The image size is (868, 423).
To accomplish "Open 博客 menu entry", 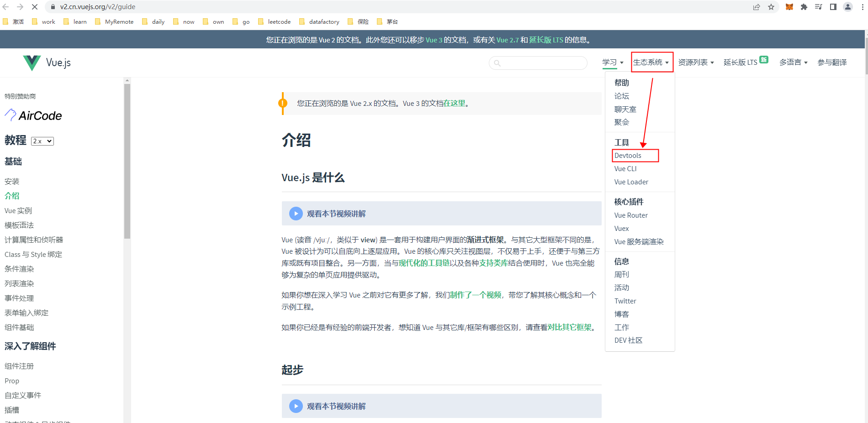I will 622,314.
